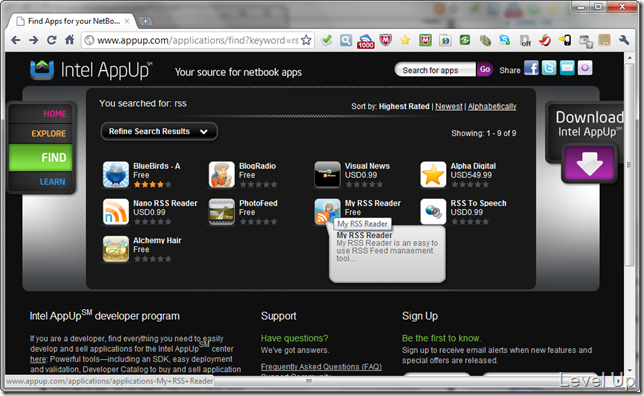Switch to the Find Apps browser tab
The height and width of the screenshot is (396, 644).
point(72,21)
